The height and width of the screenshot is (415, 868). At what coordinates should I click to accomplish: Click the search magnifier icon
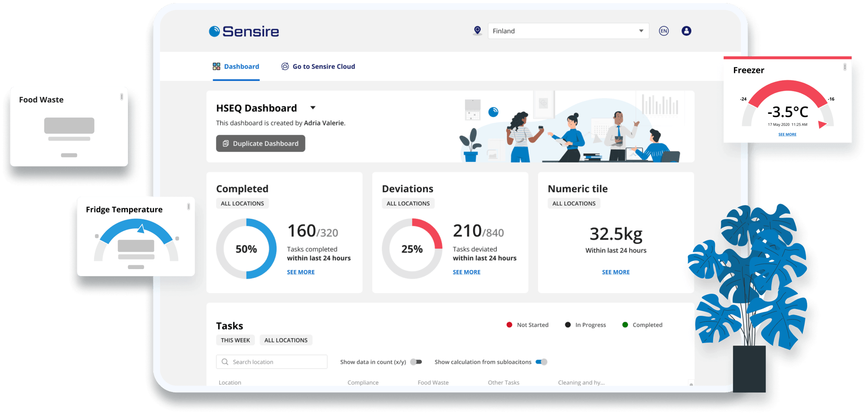click(x=225, y=362)
